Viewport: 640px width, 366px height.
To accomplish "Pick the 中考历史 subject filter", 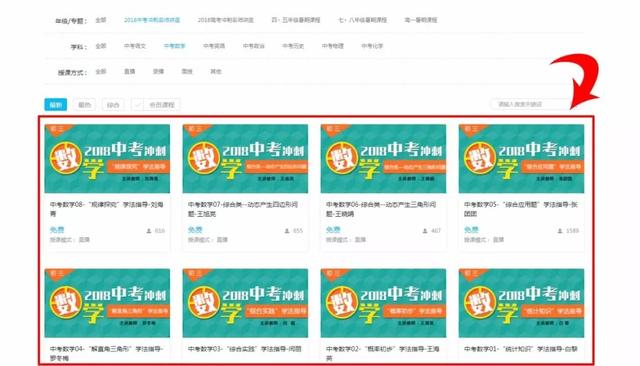I will click(x=293, y=46).
